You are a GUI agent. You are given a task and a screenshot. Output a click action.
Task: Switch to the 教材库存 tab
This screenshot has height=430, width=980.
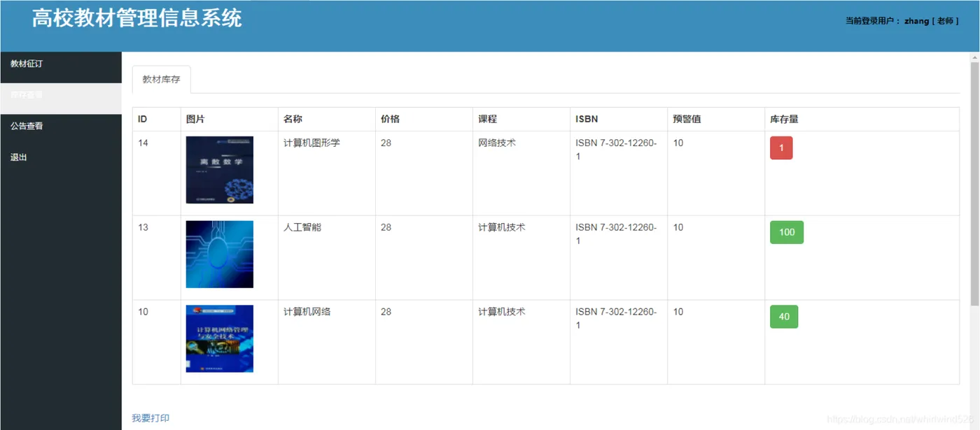161,80
